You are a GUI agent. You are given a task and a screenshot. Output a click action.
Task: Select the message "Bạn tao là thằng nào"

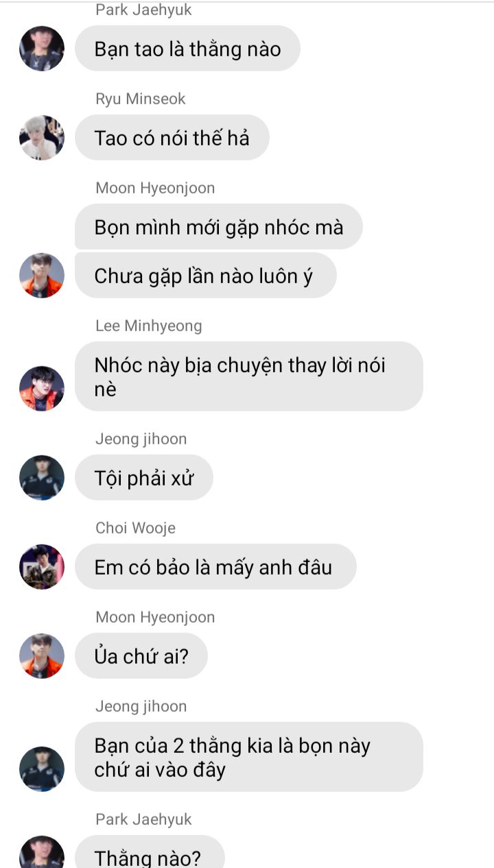point(187,49)
